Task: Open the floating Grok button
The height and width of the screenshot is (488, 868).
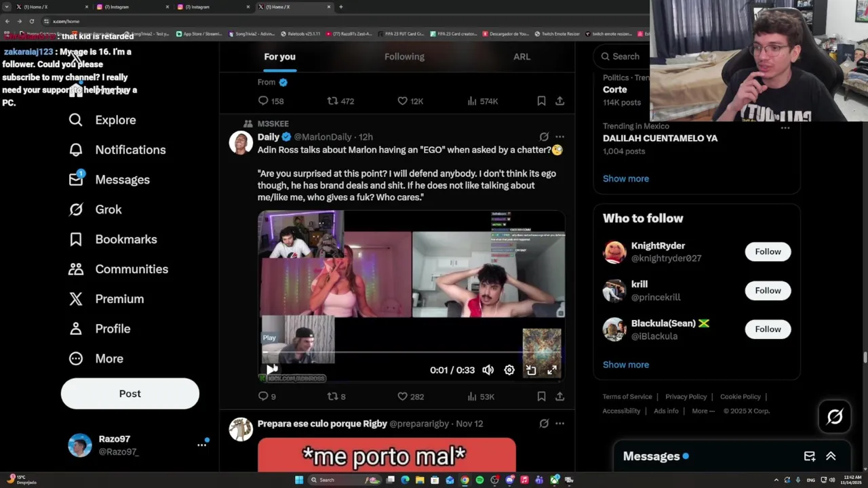Action: pos(835,416)
